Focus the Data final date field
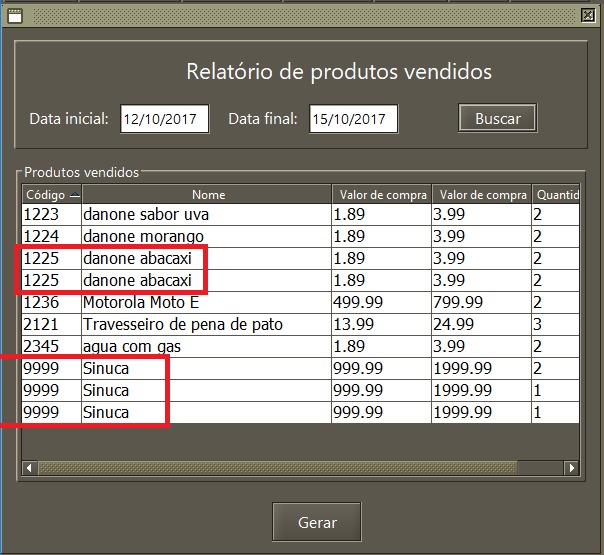Viewport: 604px width, 555px height. pyautogui.click(x=354, y=119)
